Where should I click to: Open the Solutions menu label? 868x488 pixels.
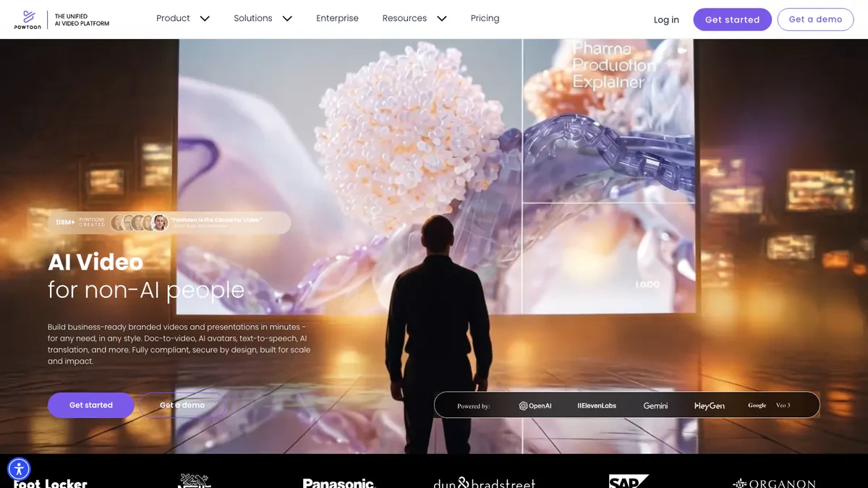[x=253, y=18]
